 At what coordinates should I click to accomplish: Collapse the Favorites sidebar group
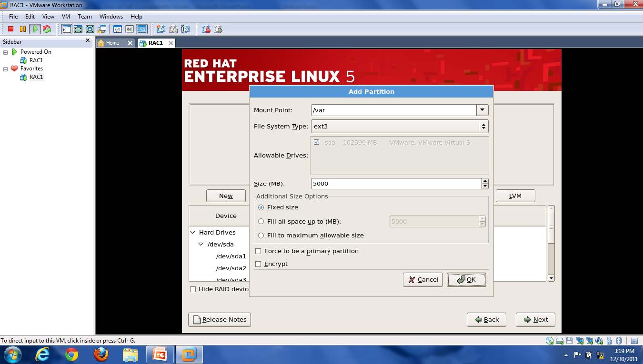tap(6, 69)
